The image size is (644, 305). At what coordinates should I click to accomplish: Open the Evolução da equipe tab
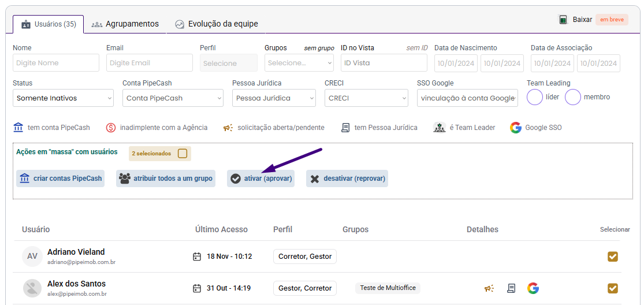pyautogui.click(x=217, y=24)
